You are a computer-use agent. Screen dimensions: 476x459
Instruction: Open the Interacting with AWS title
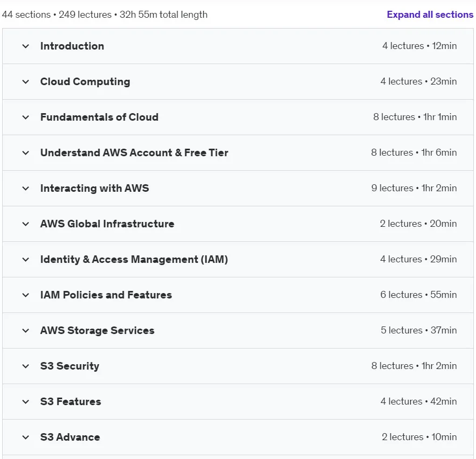click(x=95, y=188)
